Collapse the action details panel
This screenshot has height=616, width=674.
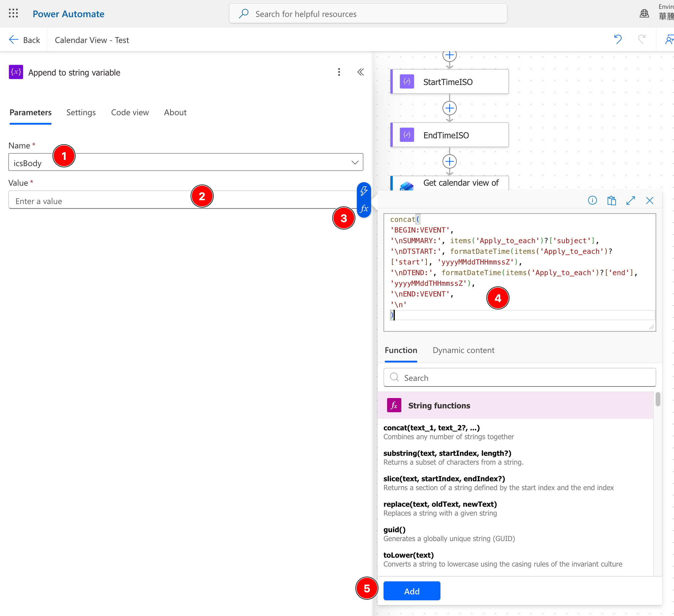tap(360, 72)
